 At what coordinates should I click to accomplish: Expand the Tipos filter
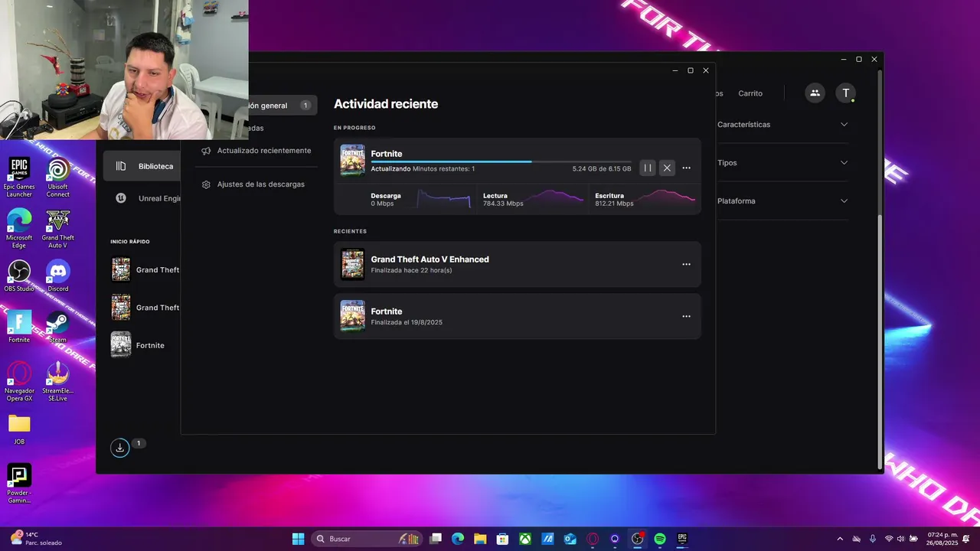pyautogui.click(x=782, y=162)
